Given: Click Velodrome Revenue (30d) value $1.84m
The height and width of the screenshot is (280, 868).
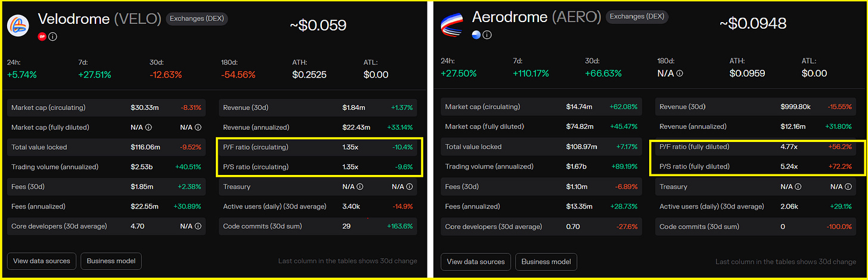Looking at the screenshot, I should coord(354,107).
